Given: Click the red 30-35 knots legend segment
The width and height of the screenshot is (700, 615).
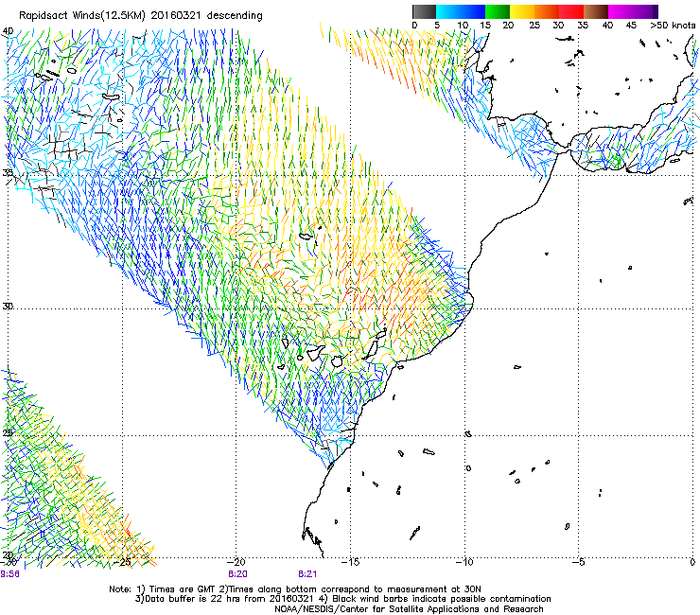Looking at the screenshot, I should point(571,11).
